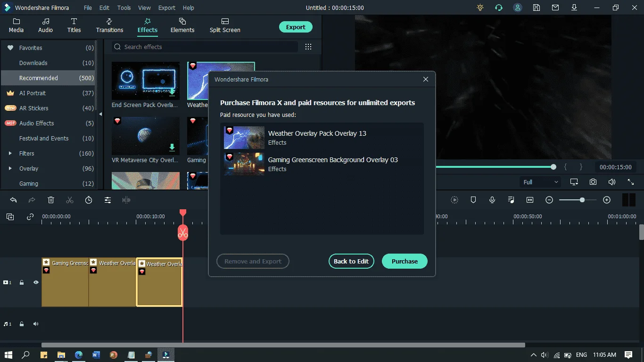Viewport: 644px width, 362px height.
Task: Select the Gaming Greenscreen clip on timeline
Action: pos(65,282)
